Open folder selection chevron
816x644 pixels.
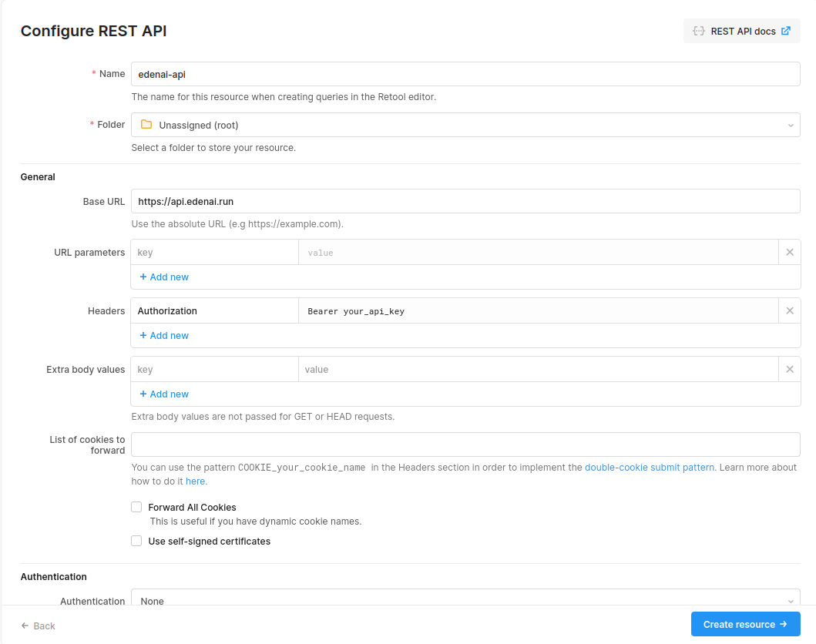tap(791, 125)
